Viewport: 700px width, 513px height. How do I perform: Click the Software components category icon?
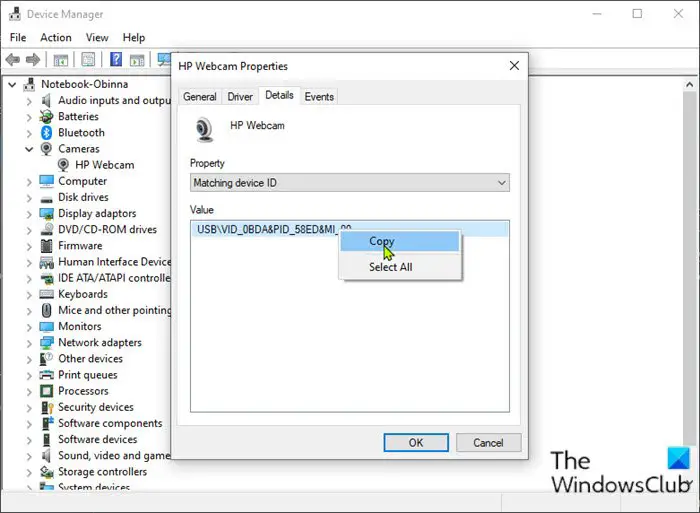[x=46, y=423]
